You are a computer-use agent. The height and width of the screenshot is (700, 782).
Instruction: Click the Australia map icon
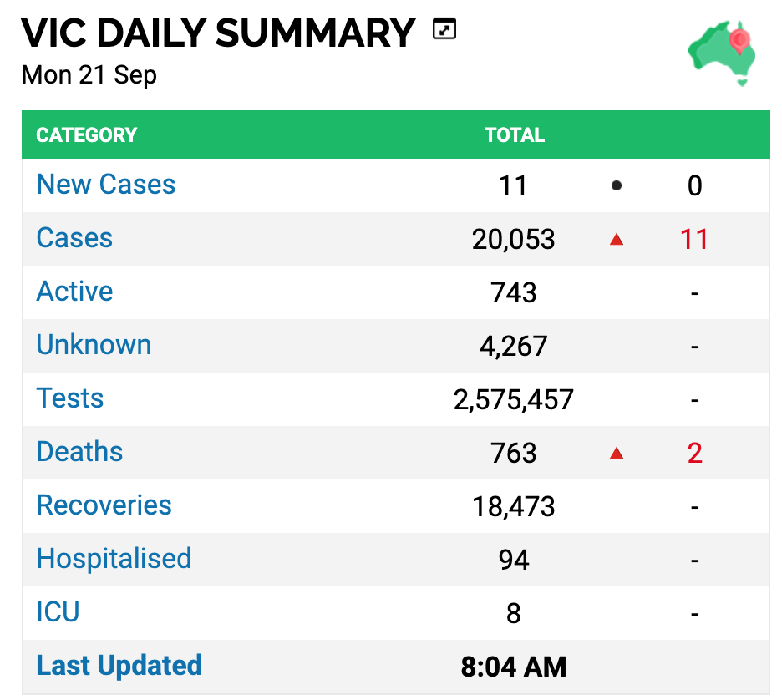(x=722, y=53)
